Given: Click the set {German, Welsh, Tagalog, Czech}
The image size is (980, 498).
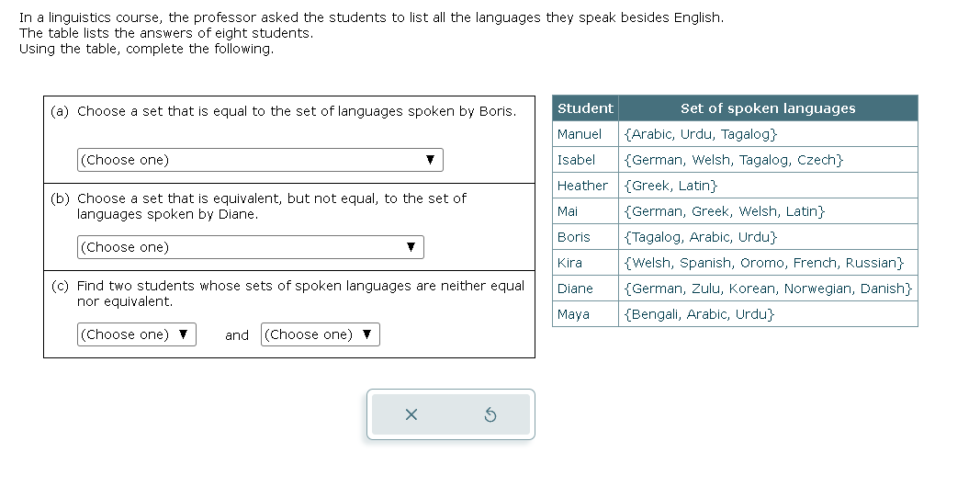Looking at the screenshot, I should [x=734, y=160].
